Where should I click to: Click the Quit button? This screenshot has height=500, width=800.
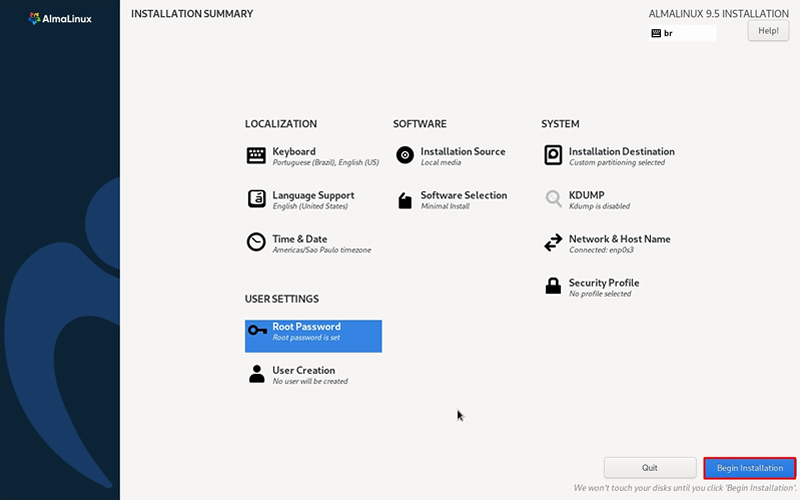pos(650,468)
